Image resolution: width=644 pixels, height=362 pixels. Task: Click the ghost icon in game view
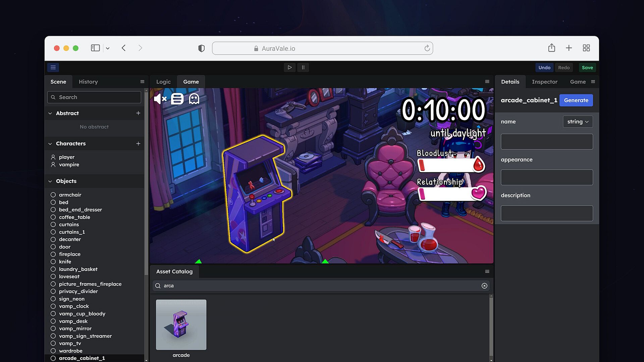pyautogui.click(x=194, y=99)
